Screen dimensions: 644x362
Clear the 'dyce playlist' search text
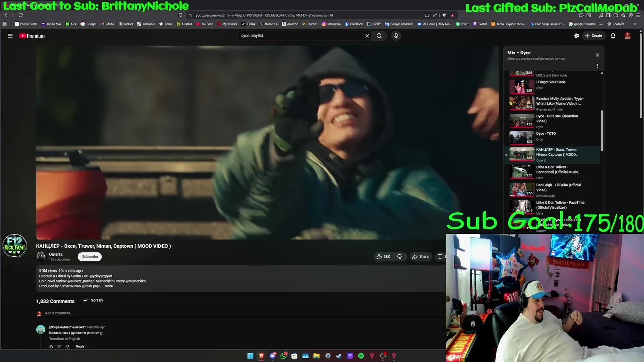tap(367, 36)
